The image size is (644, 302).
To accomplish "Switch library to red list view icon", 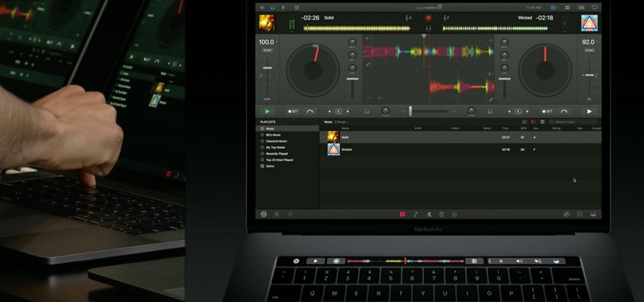I will (x=533, y=122).
